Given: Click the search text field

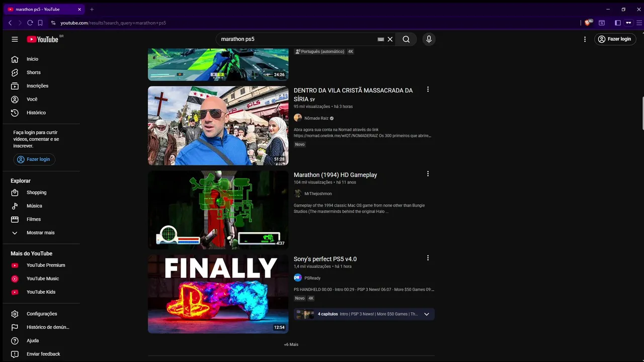Looking at the screenshot, I should [x=297, y=39].
